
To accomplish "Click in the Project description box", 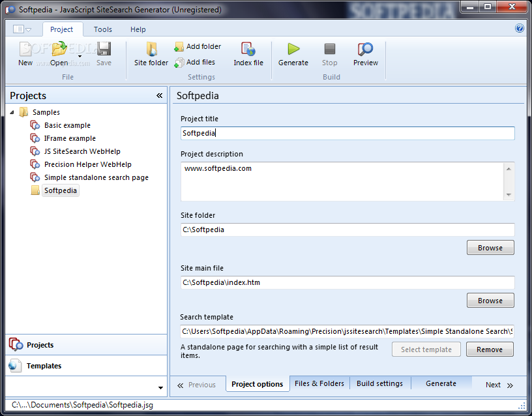I will click(343, 181).
